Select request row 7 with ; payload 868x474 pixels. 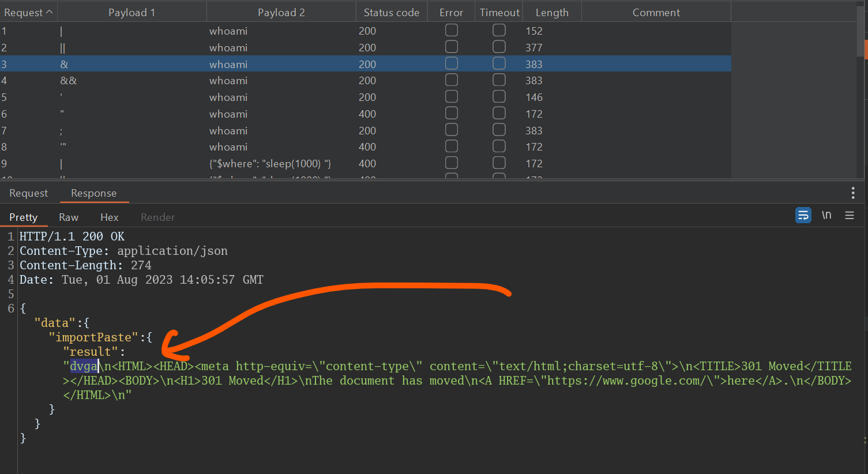[366, 130]
